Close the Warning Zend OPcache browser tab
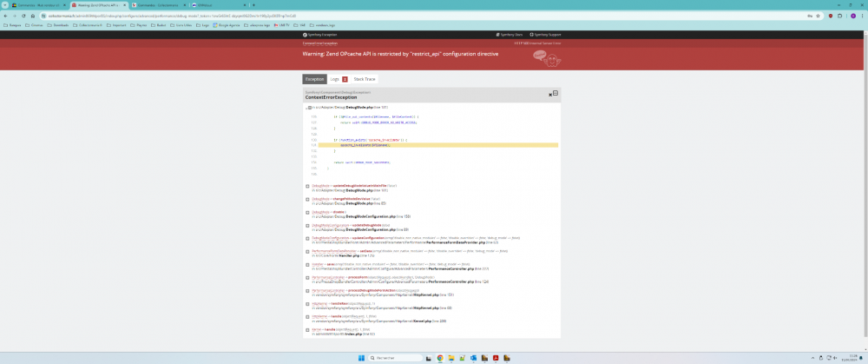Image resolution: width=868 pixels, height=364 pixels. (x=124, y=5)
